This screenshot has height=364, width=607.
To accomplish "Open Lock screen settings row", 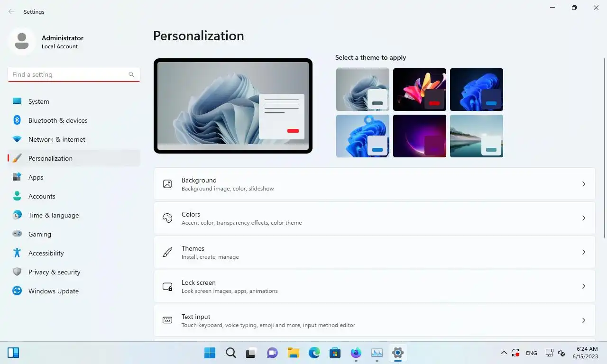I will 375,286.
